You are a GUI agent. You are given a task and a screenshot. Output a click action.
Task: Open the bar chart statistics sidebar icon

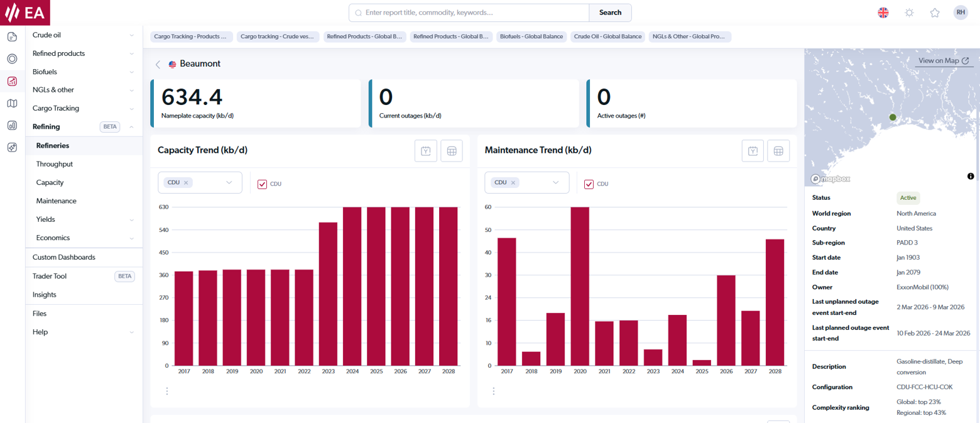[x=13, y=125]
